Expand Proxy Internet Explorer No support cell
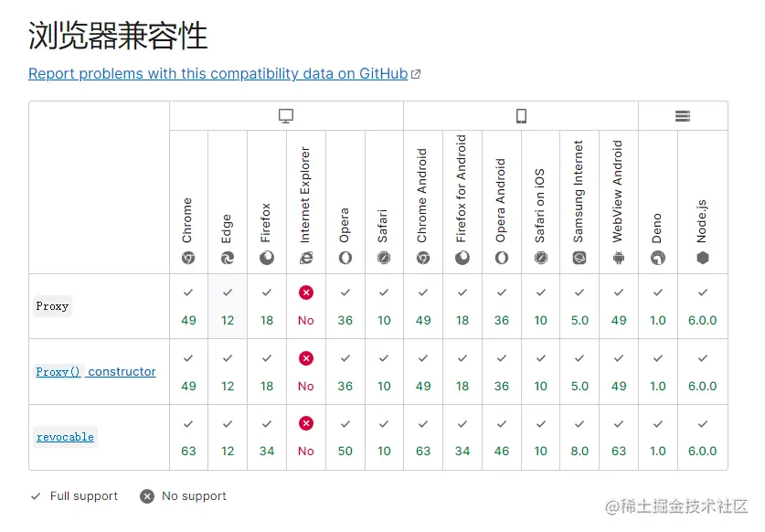 point(306,306)
